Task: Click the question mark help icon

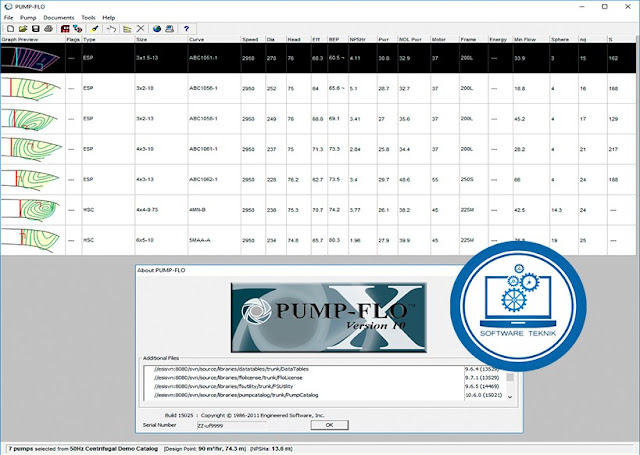Action: point(187,29)
